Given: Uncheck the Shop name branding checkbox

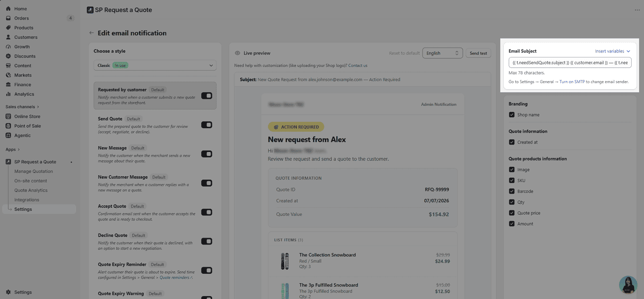Looking at the screenshot, I should click(x=512, y=115).
